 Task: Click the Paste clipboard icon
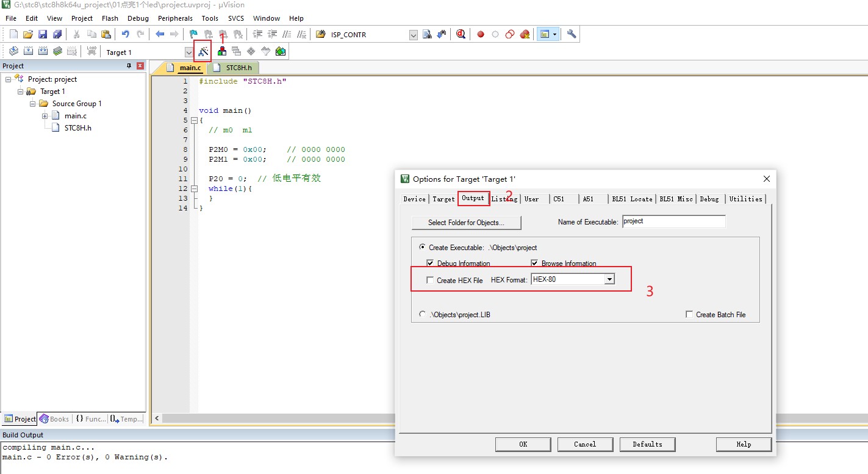106,34
